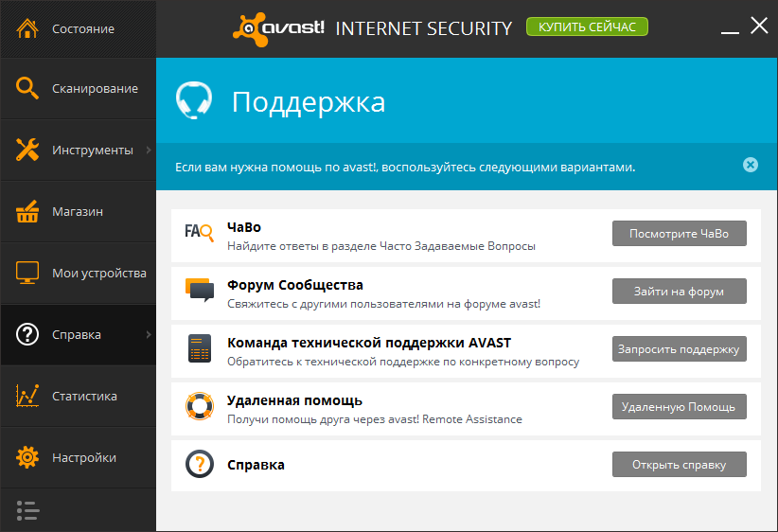Click the Открыть справку button
This screenshot has height=532, width=778.
[679, 465]
